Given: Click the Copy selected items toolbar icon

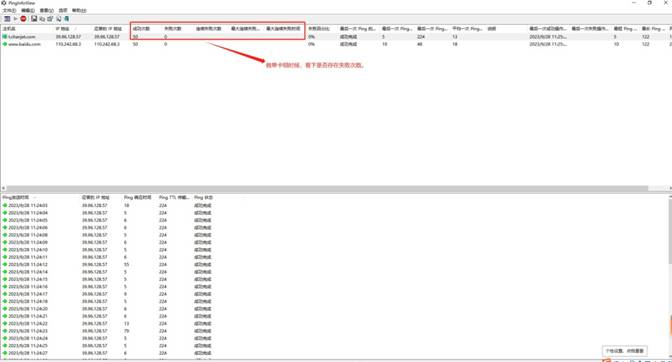Looking at the screenshot, I should (x=42, y=19).
